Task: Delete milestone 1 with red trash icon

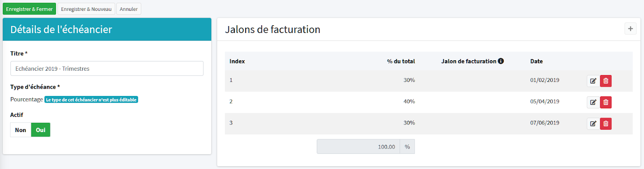Action: click(x=606, y=81)
